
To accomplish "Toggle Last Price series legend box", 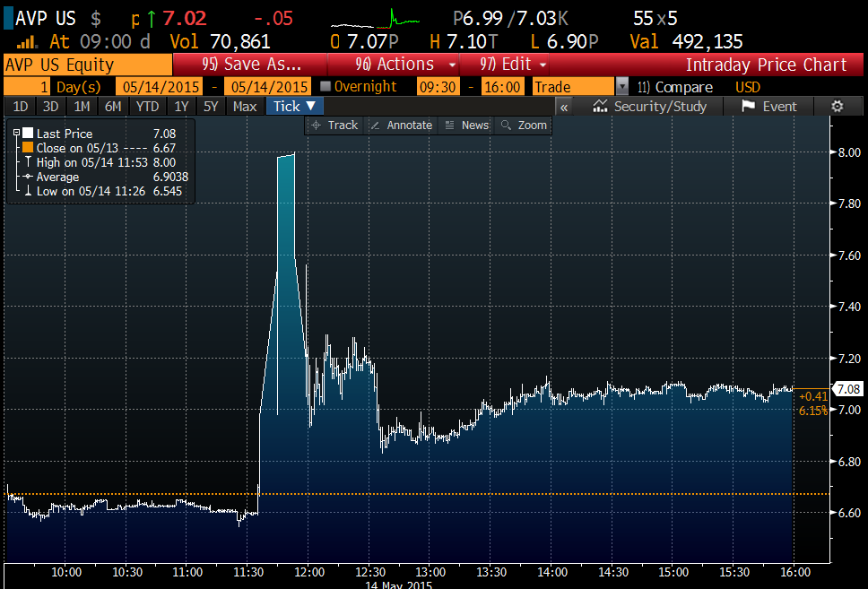I will [28, 134].
